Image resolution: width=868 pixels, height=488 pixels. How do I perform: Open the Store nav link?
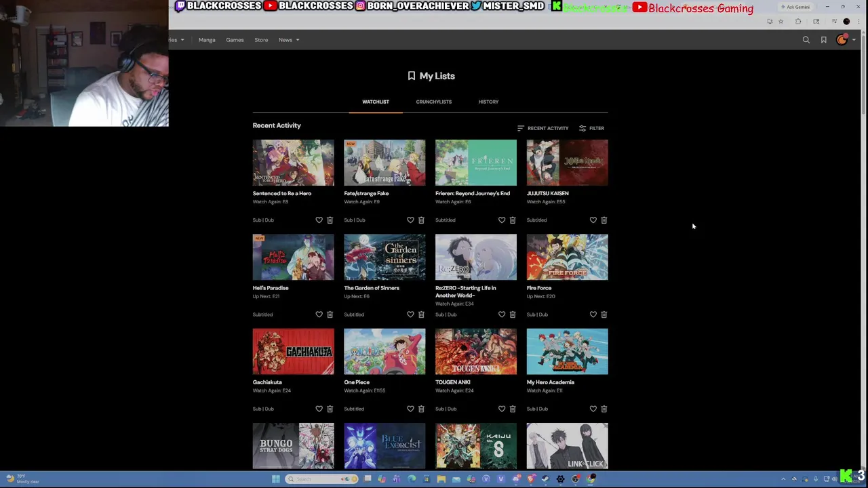(261, 40)
